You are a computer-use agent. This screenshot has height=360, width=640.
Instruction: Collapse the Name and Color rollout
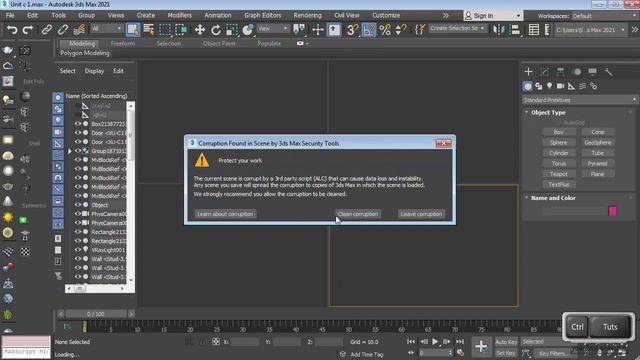click(x=527, y=198)
